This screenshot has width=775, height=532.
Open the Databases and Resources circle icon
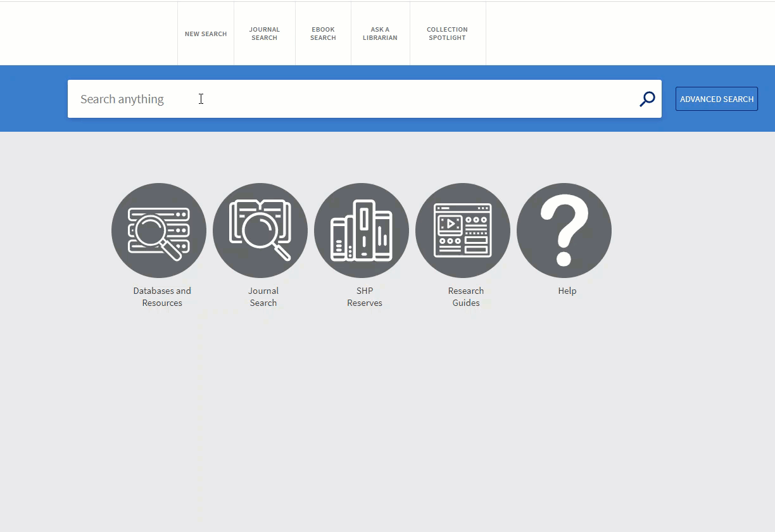(159, 231)
